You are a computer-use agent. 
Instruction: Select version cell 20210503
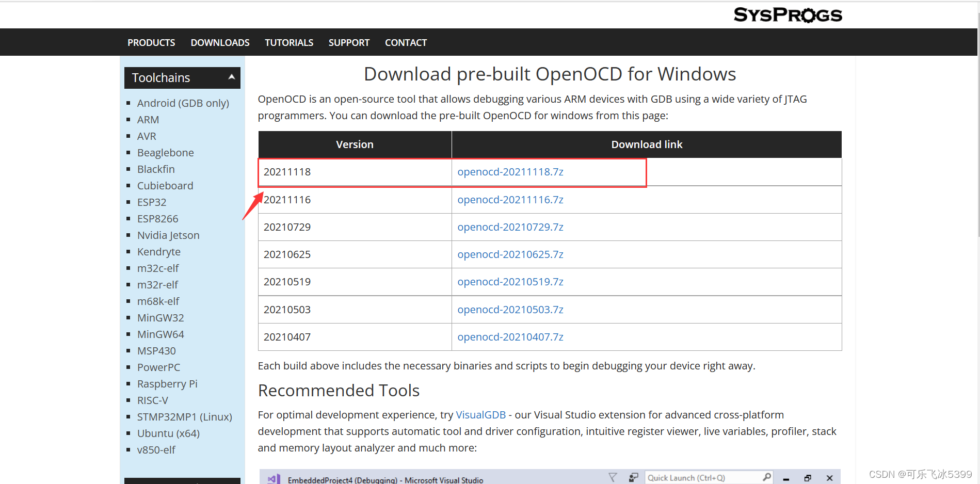point(355,310)
